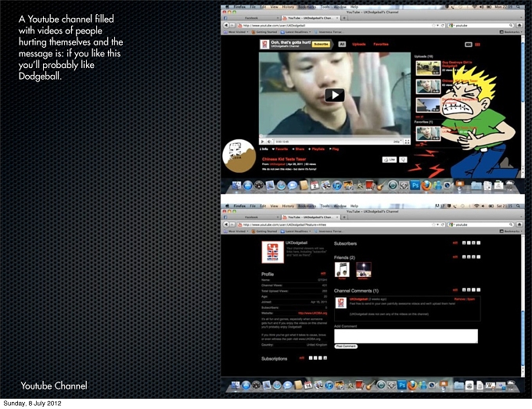Screen dimensions: 532x409
Task: Click Share below the video player
Action: [x=298, y=149]
